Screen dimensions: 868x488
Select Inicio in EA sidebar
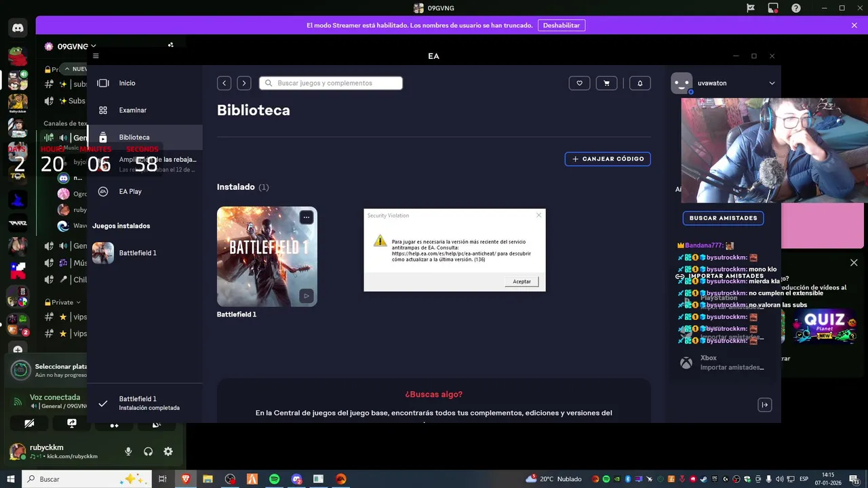click(x=144, y=83)
